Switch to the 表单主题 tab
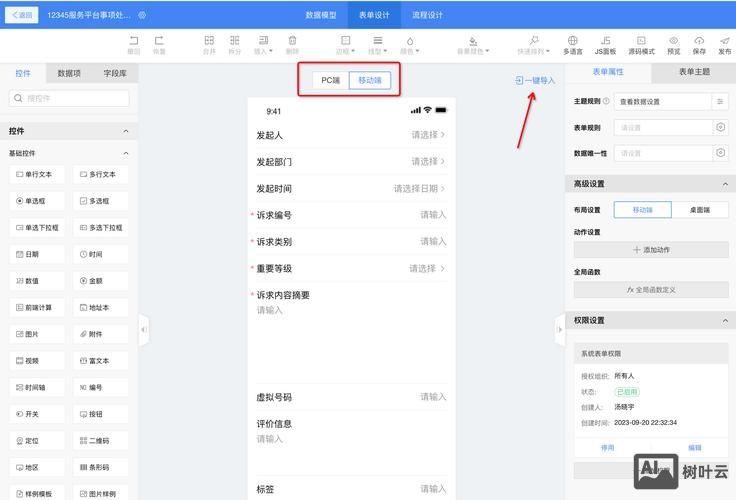The image size is (736, 500). (x=694, y=72)
